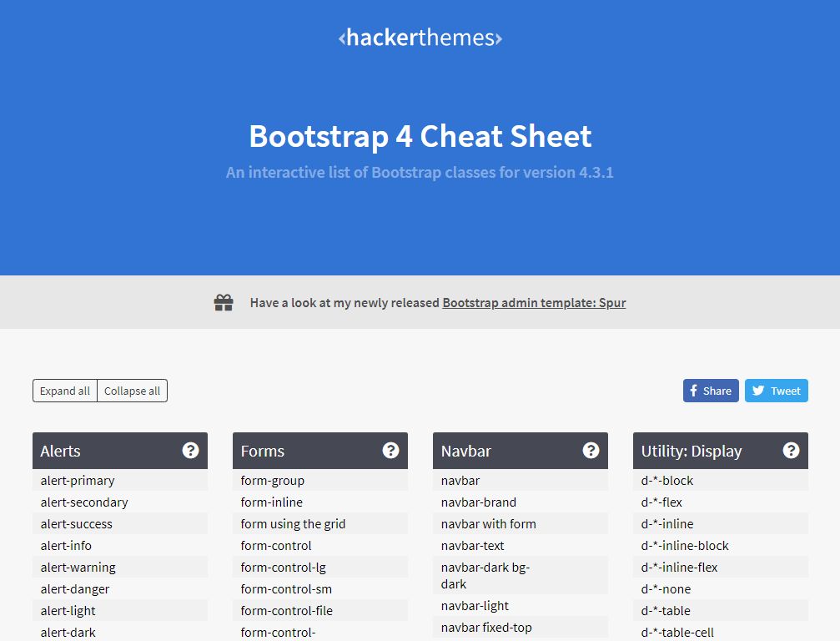
Task: Open the form-inline class entry
Action: [320, 502]
